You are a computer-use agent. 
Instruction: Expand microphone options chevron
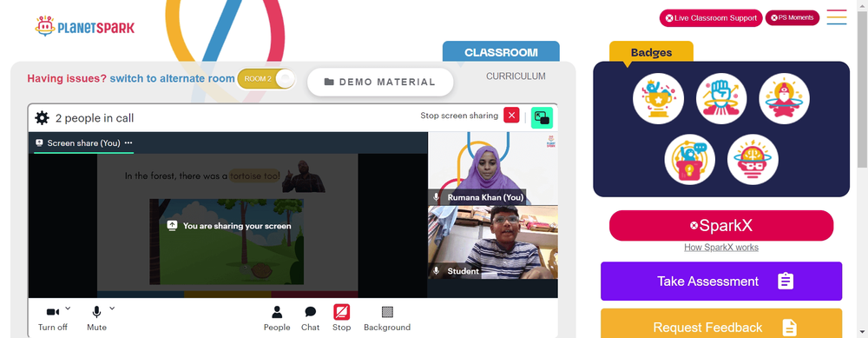point(112,308)
